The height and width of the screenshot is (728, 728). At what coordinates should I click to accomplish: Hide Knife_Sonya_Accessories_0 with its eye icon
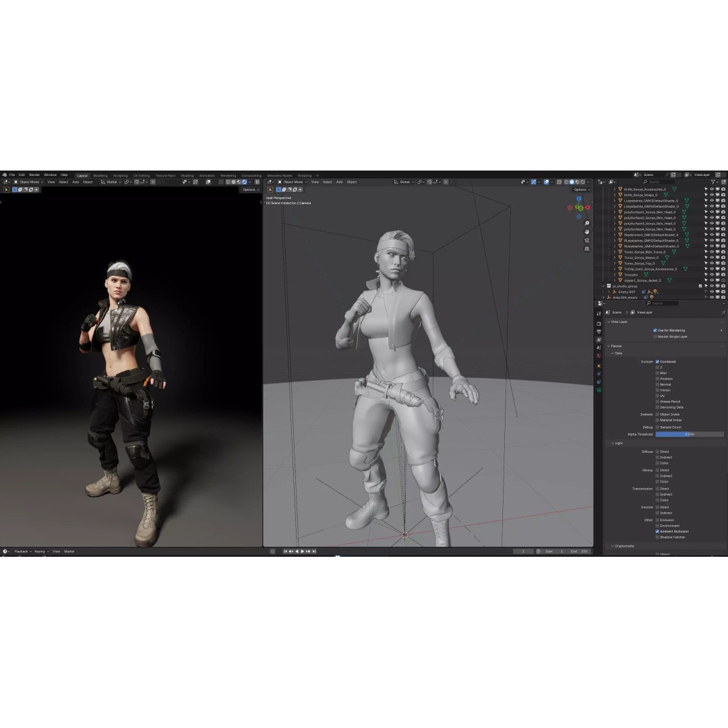point(712,189)
